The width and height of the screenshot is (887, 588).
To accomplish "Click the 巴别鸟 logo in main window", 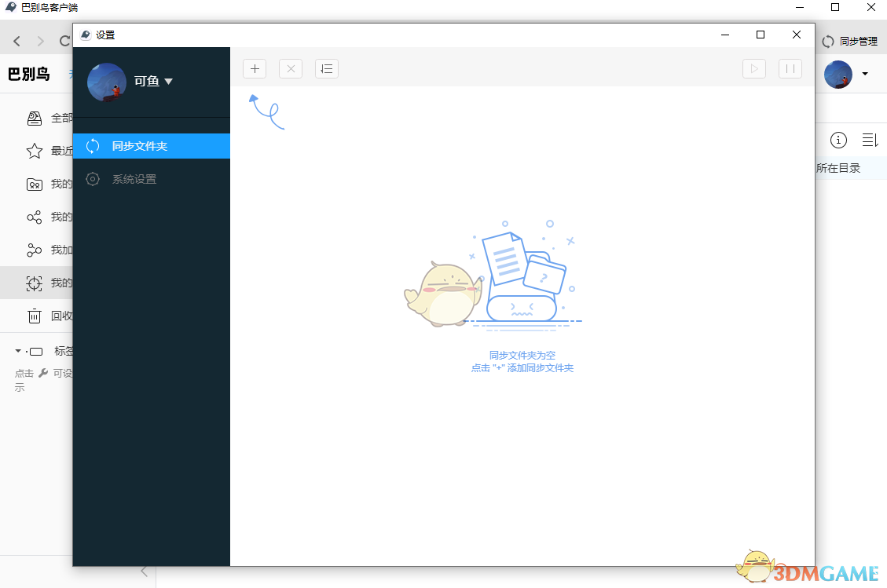I will tap(29, 74).
